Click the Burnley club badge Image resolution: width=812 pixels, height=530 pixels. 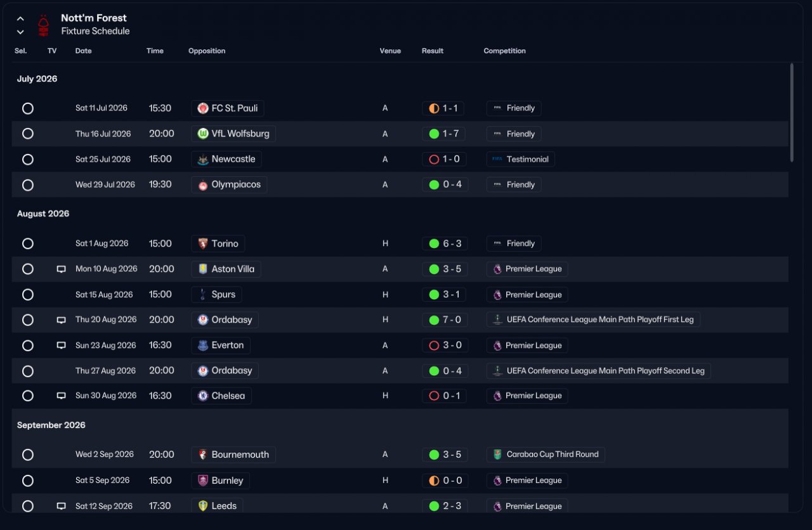[x=203, y=481]
